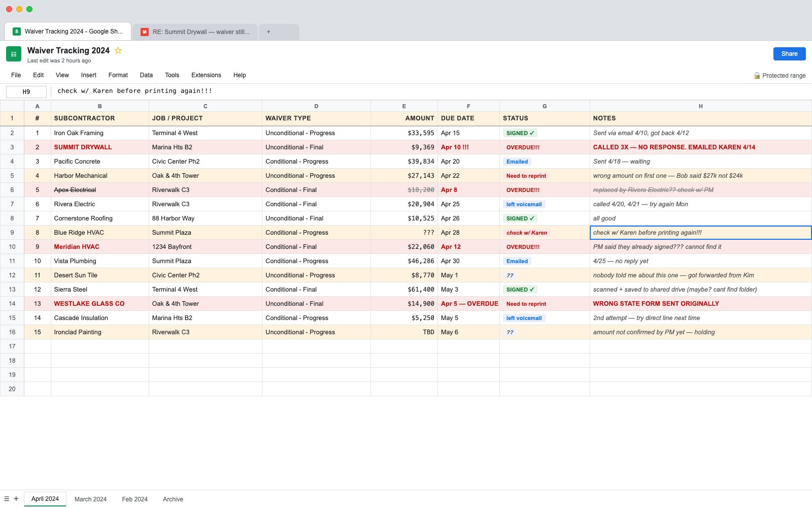Switch to the March 2024 sheet tab
The height and width of the screenshot is (508, 812).
[x=90, y=499]
